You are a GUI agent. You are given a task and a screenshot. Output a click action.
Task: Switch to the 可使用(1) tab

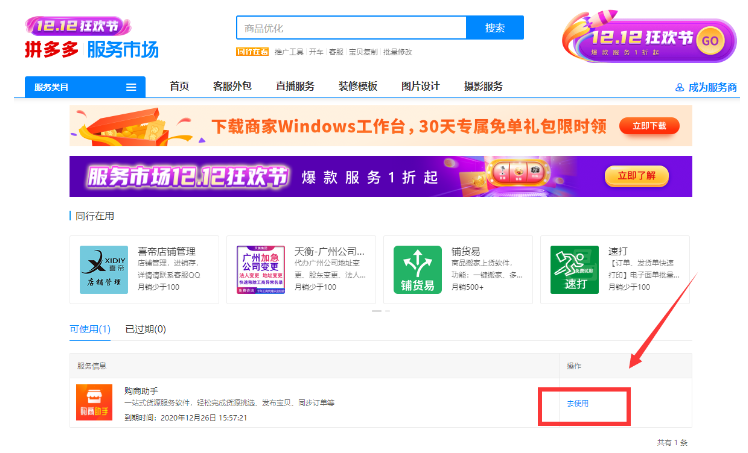[90, 329]
